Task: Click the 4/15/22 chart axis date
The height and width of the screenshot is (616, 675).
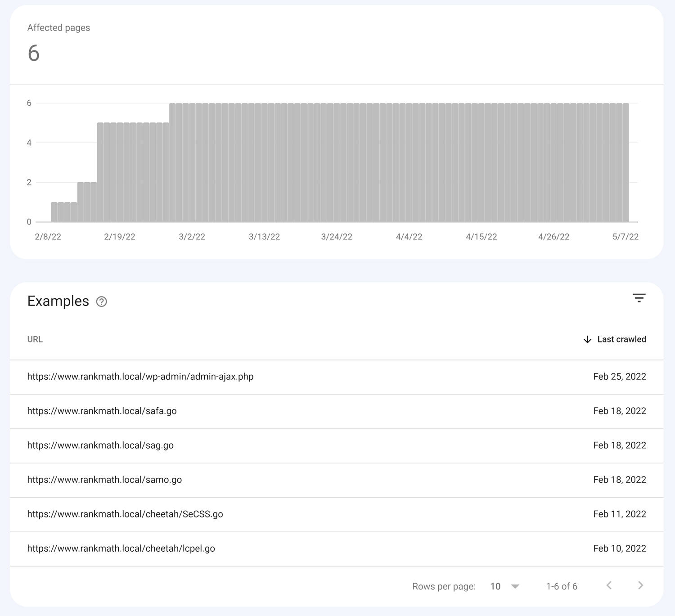Action: coord(481,237)
